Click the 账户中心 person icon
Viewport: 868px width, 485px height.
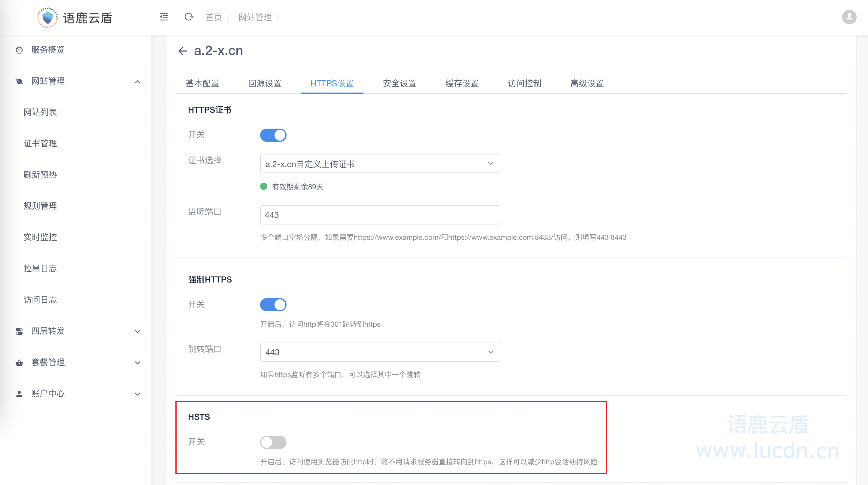(x=19, y=394)
